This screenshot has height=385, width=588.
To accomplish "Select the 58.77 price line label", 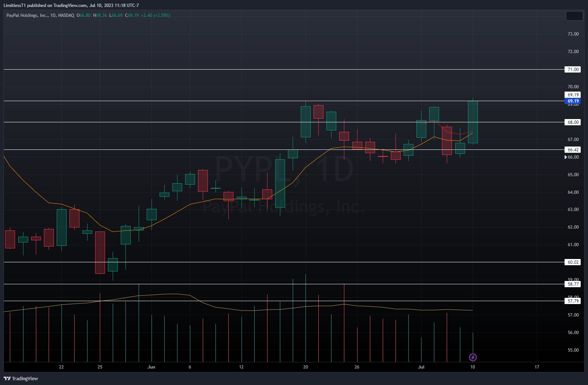I will (573, 284).
